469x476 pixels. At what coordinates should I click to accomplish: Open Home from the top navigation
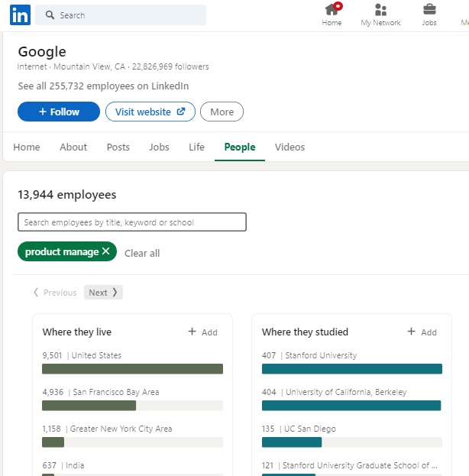[332, 15]
